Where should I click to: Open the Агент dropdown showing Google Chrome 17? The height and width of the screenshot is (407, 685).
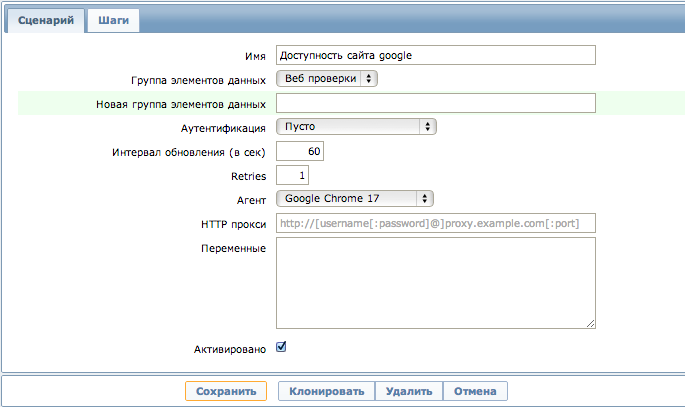[355, 199]
